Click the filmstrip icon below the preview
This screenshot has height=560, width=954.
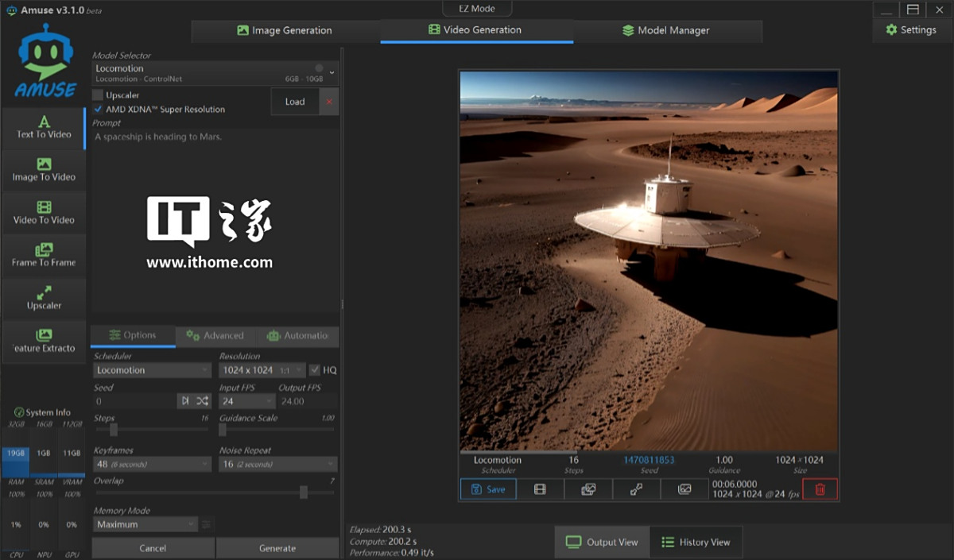pos(540,489)
